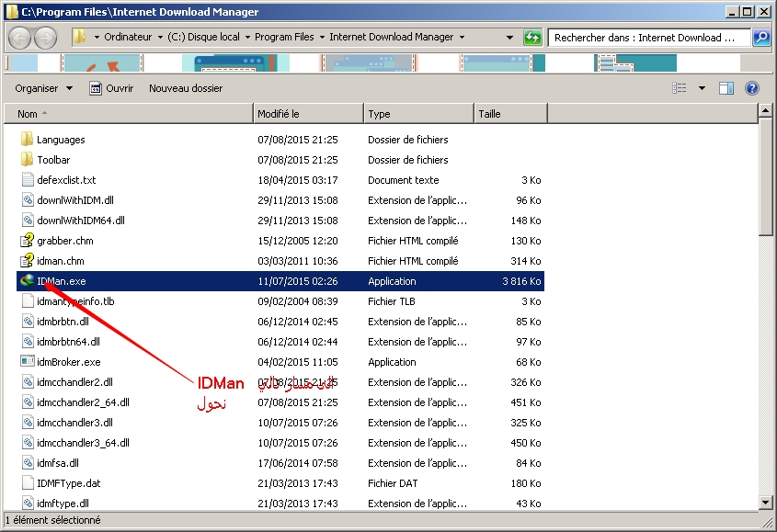The height and width of the screenshot is (532, 777).
Task: Click the date 15/12/2005 12:20
Action: pos(298,241)
